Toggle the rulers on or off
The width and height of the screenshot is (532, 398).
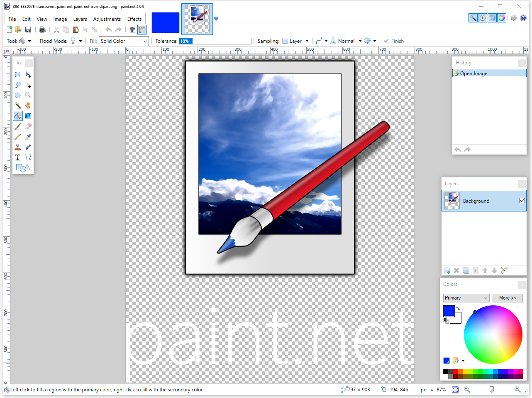(x=142, y=29)
